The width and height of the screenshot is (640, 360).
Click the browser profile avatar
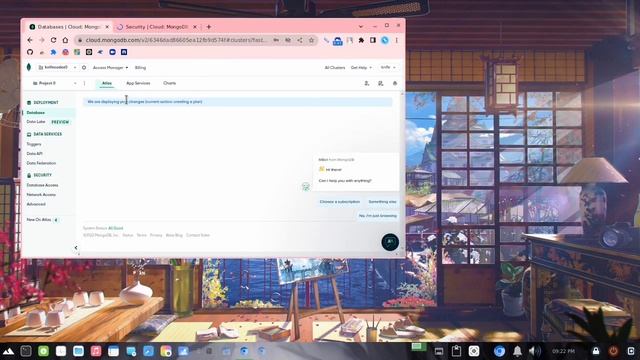pos(385,40)
